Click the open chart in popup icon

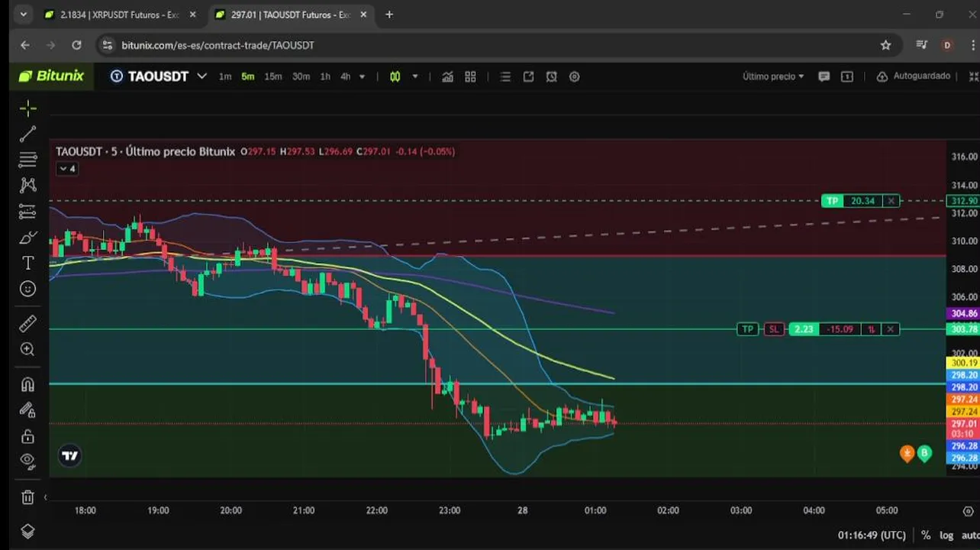click(x=528, y=76)
